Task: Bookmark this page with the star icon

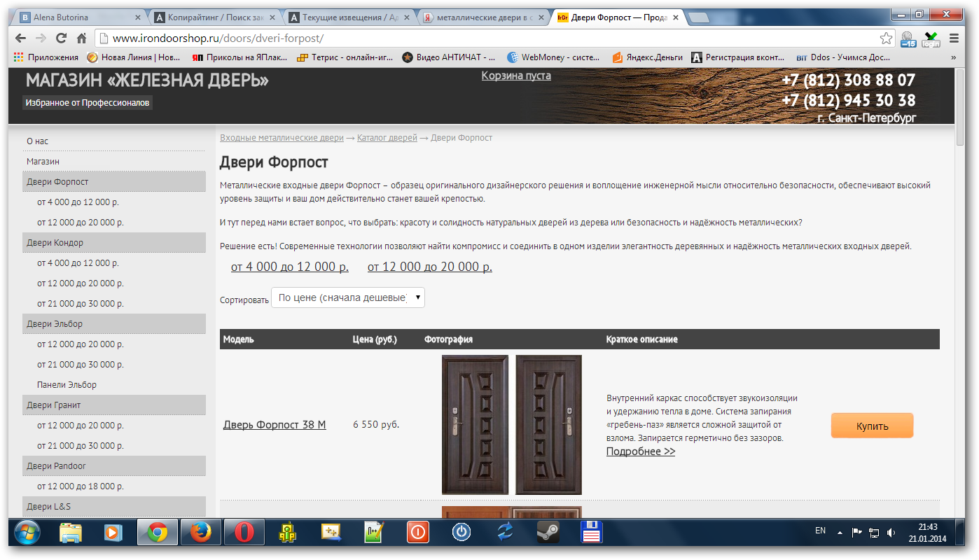Action: 886,38
